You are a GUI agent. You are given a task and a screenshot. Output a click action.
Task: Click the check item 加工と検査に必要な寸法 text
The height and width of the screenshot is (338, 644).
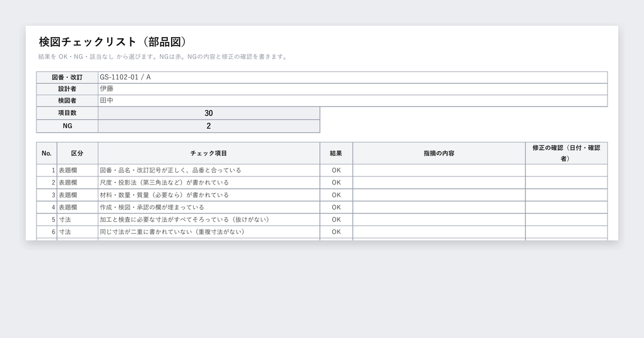[184, 219]
